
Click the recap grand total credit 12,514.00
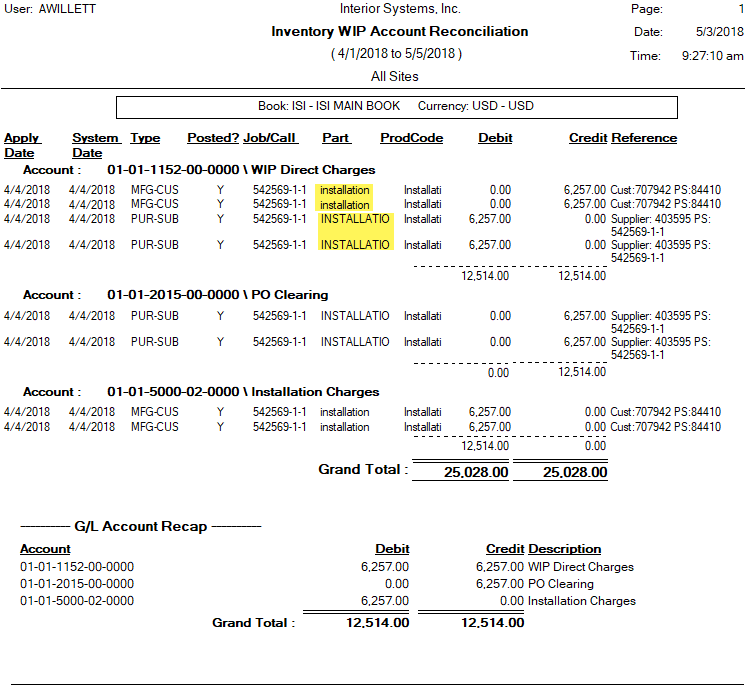click(492, 622)
